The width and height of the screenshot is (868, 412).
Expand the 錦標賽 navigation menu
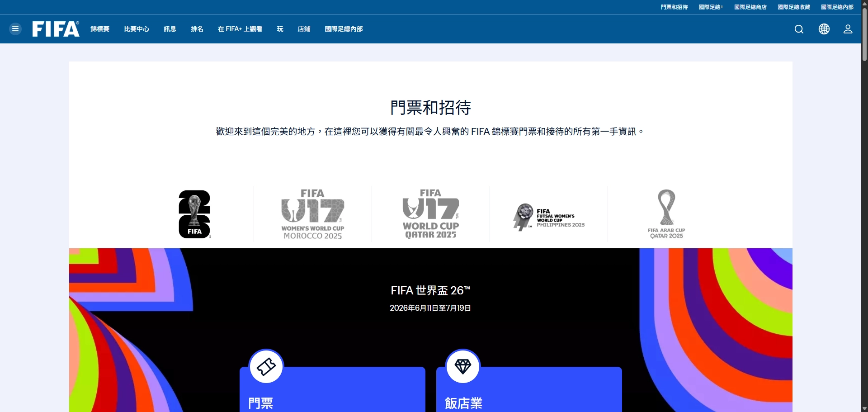[100, 29]
